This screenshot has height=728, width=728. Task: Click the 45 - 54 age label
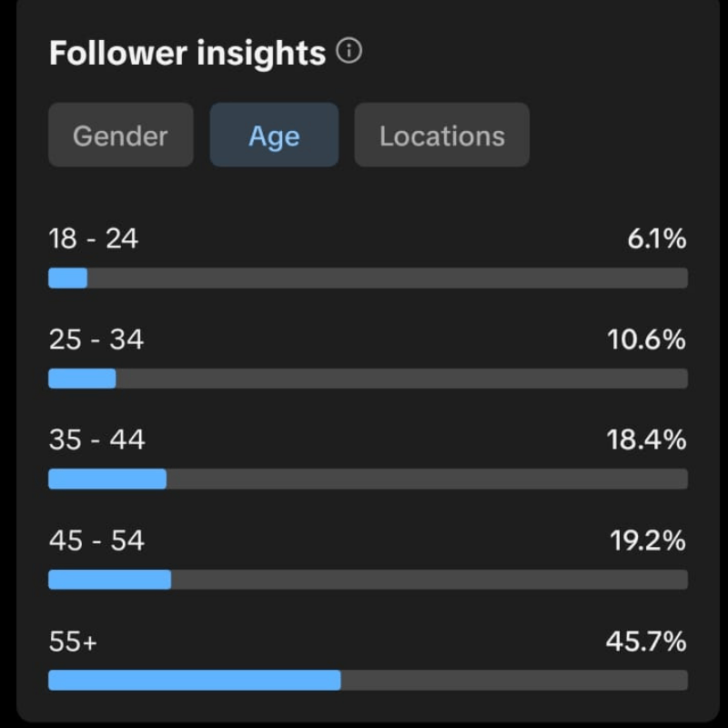coord(96,541)
